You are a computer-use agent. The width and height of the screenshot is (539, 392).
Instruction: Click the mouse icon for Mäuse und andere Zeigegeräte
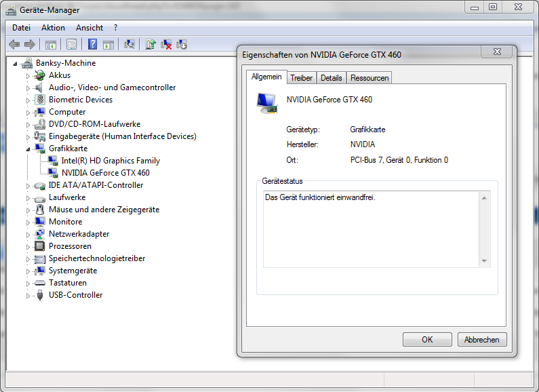coord(40,210)
